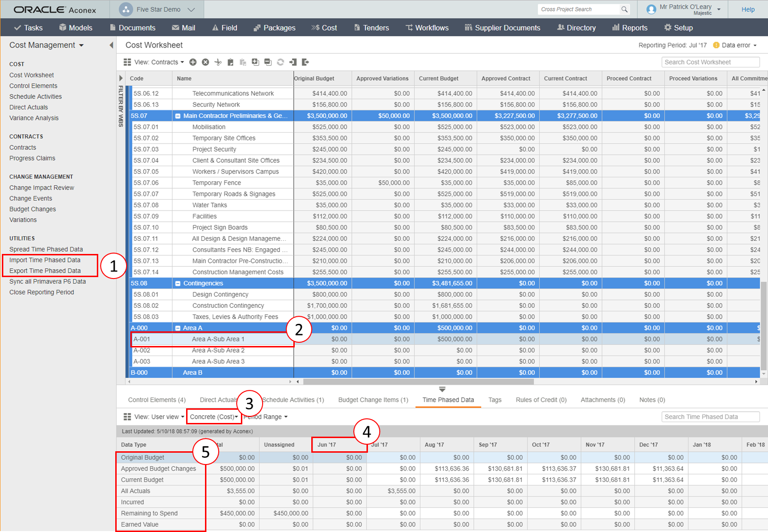Click grid icon beside View: Contracts
The width and height of the screenshot is (768, 532).
[127, 62]
